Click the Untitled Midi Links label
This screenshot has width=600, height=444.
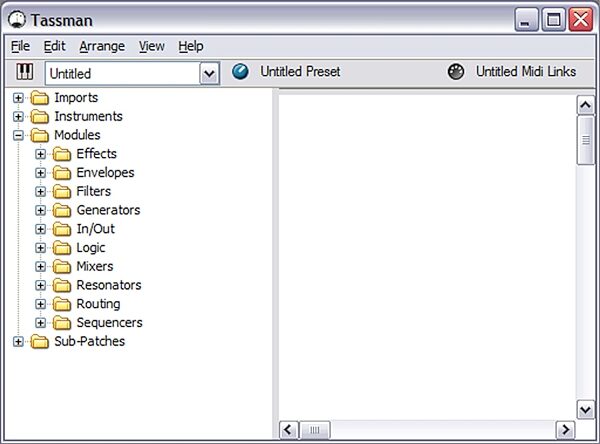pyautogui.click(x=526, y=72)
